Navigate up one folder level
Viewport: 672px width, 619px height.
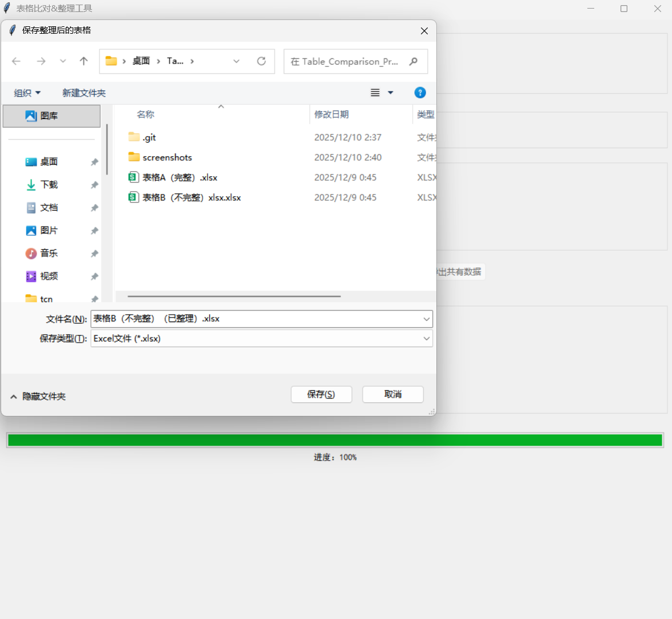coord(83,61)
